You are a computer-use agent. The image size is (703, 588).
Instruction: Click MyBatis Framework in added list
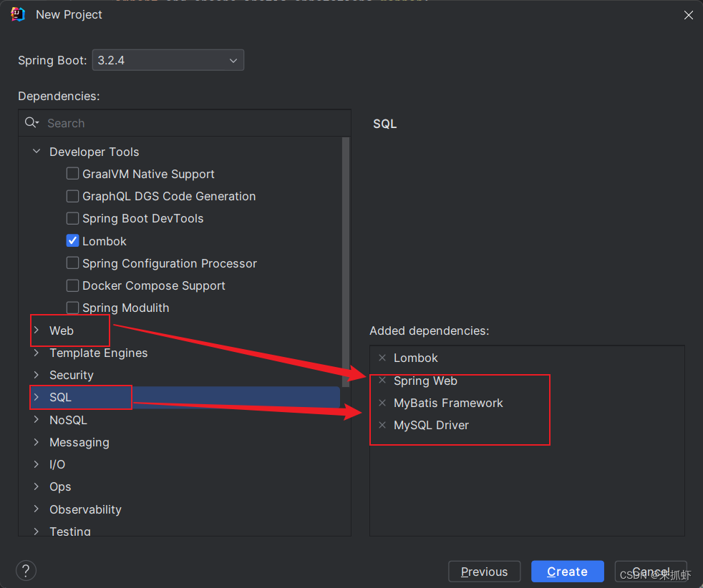point(448,403)
